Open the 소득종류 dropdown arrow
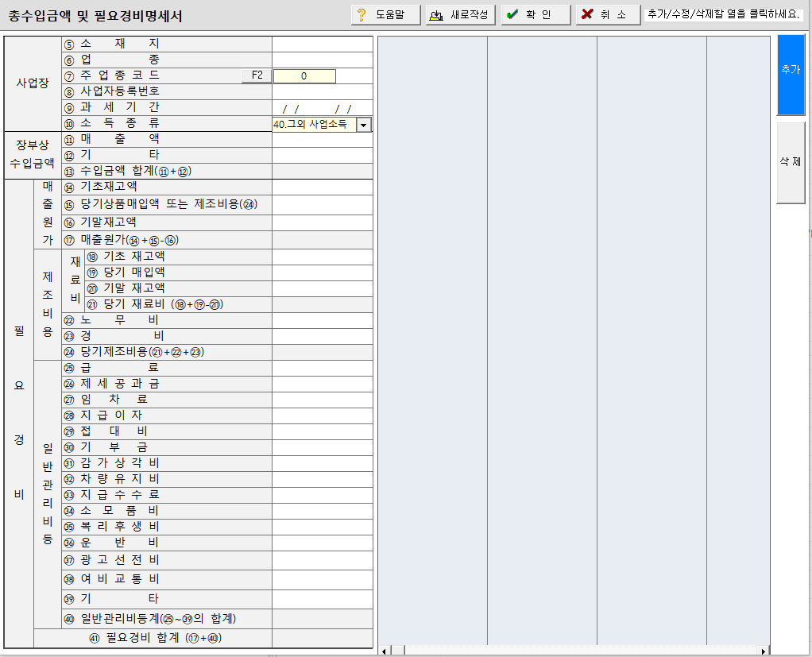The width and height of the screenshot is (812, 657). (364, 125)
